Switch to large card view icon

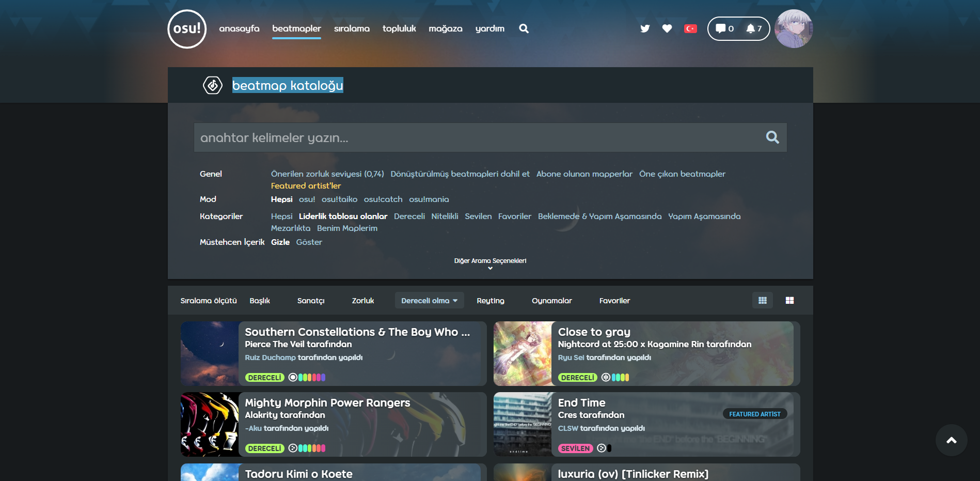click(x=789, y=300)
